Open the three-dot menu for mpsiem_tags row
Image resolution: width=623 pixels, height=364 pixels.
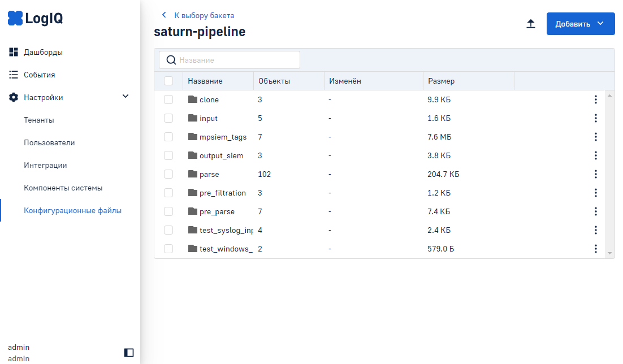click(x=595, y=137)
